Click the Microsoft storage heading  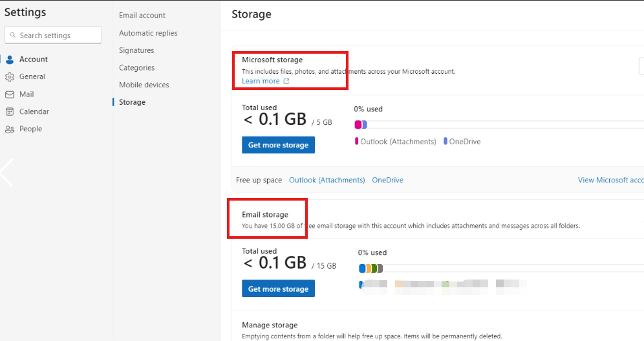[272, 60]
